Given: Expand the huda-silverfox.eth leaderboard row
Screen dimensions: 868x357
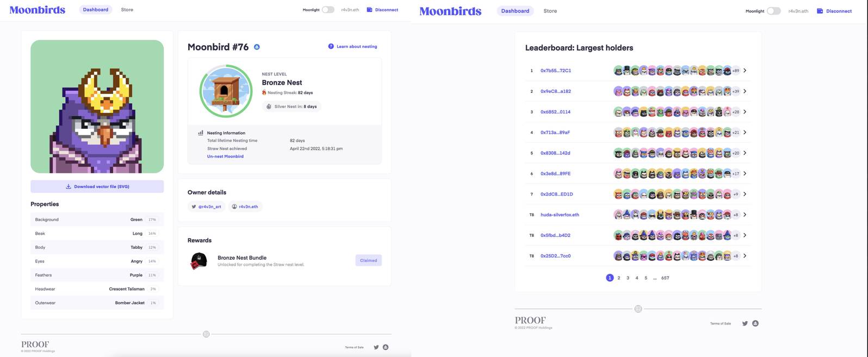Looking at the screenshot, I should (745, 214).
